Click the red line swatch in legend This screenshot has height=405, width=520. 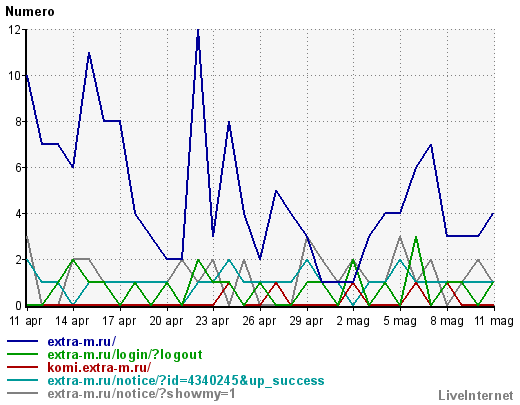pyautogui.click(x=22, y=367)
